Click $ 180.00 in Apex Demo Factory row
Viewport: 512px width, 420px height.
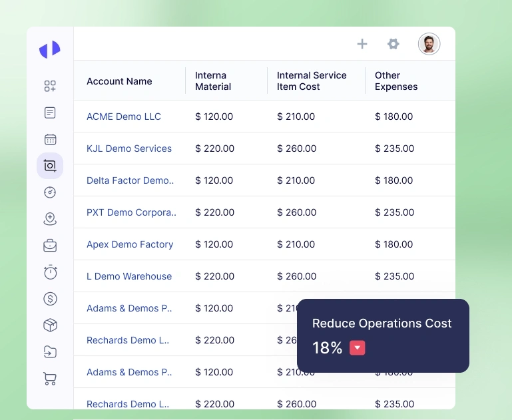tap(393, 244)
